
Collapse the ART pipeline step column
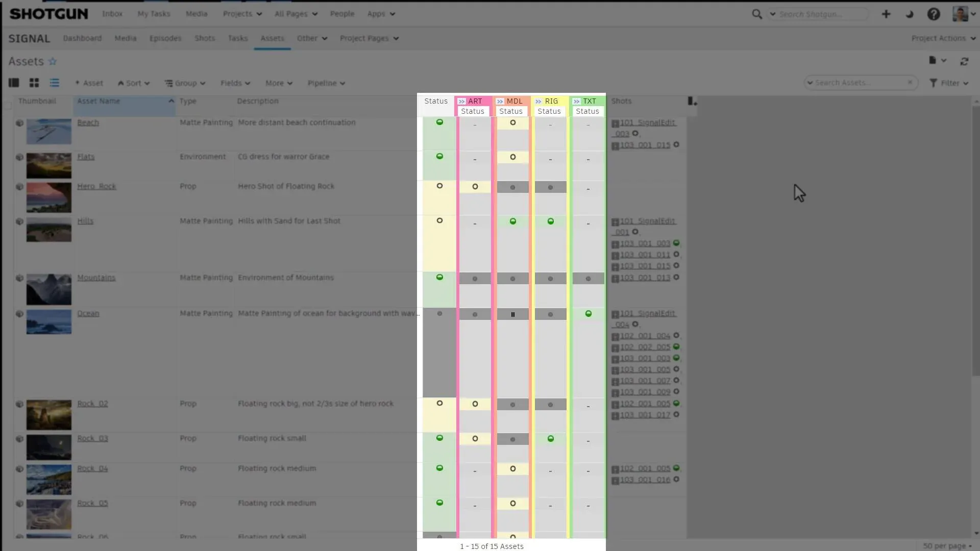[462, 102]
